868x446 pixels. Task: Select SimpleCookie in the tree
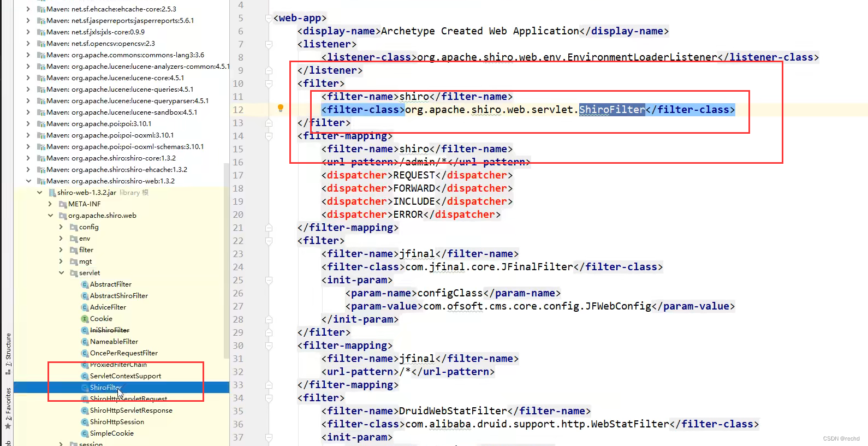[112, 433]
